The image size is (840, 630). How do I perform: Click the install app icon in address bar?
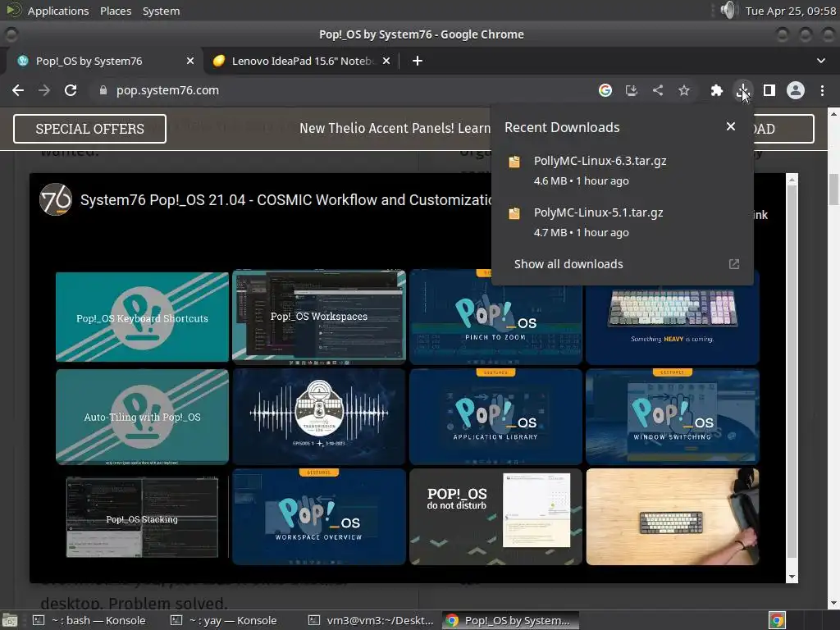tap(632, 90)
